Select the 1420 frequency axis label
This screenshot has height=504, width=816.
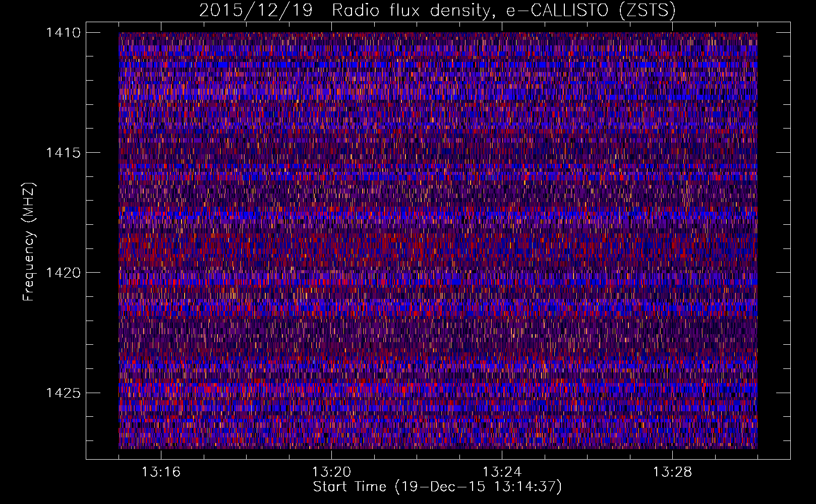(x=63, y=273)
